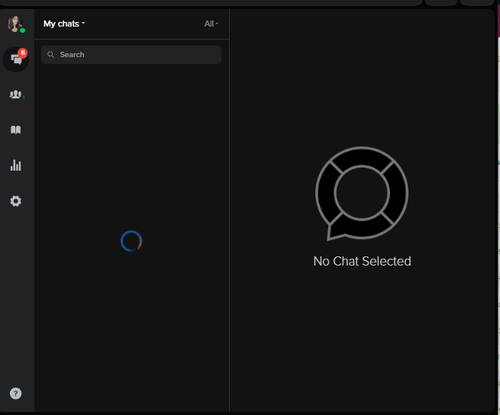The image size is (500, 415).
Task: Open chats icon with 6 badge
Action: point(16,59)
